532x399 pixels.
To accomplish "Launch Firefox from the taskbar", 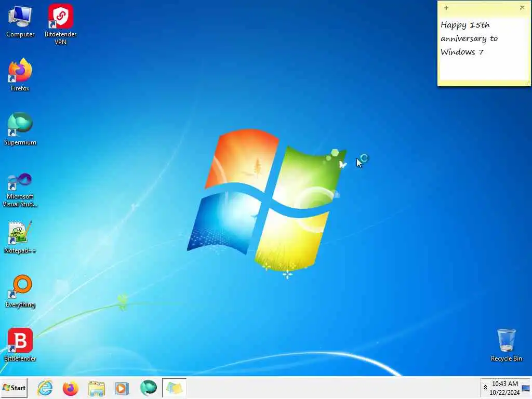I will click(x=70, y=388).
